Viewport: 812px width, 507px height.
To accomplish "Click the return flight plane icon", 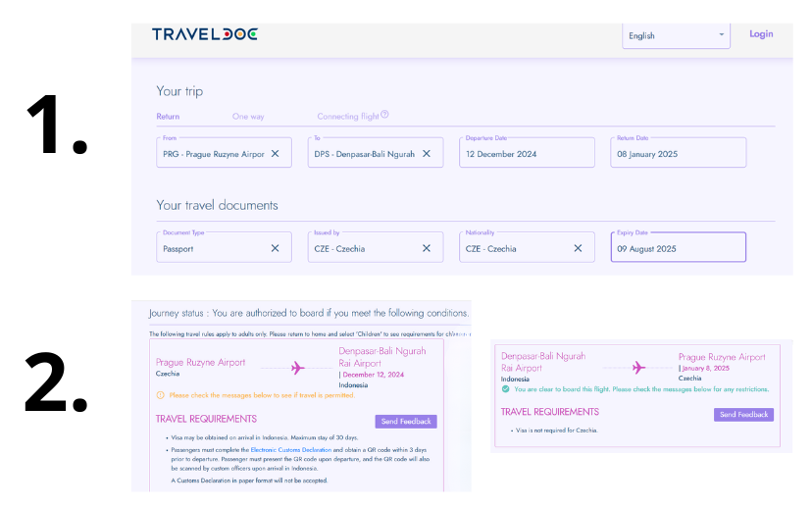I will (638, 368).
